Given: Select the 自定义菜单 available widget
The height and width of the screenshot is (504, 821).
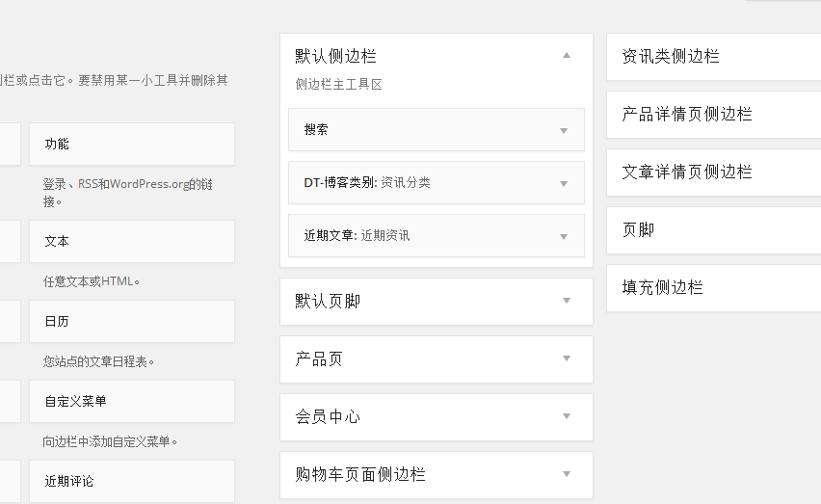Looking at the screenshot, I should pyautogui.click(x=131, y=402).
